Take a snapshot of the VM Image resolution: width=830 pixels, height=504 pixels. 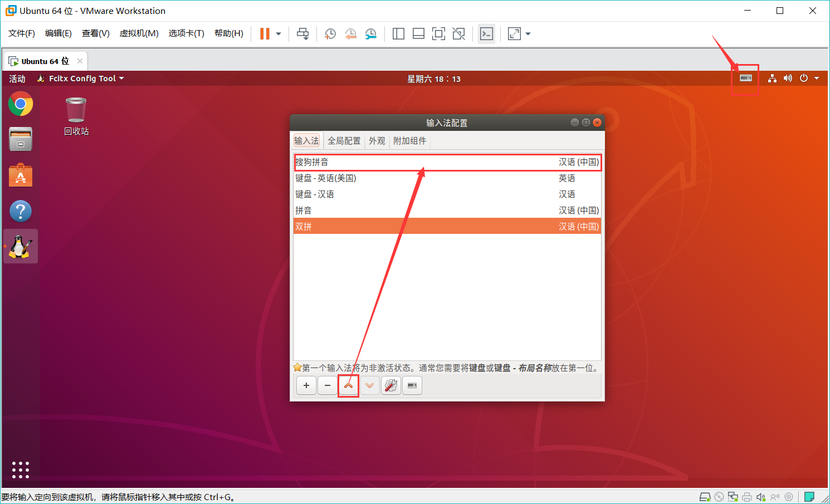[x=330, y=34]
